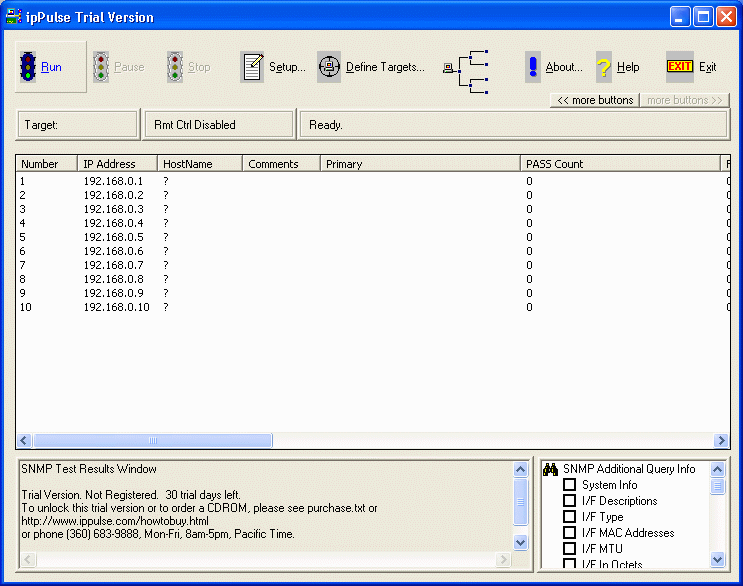Click the target list right scroll arrow
The height and width of the screenshot is (586, 743).
[721, 441]
